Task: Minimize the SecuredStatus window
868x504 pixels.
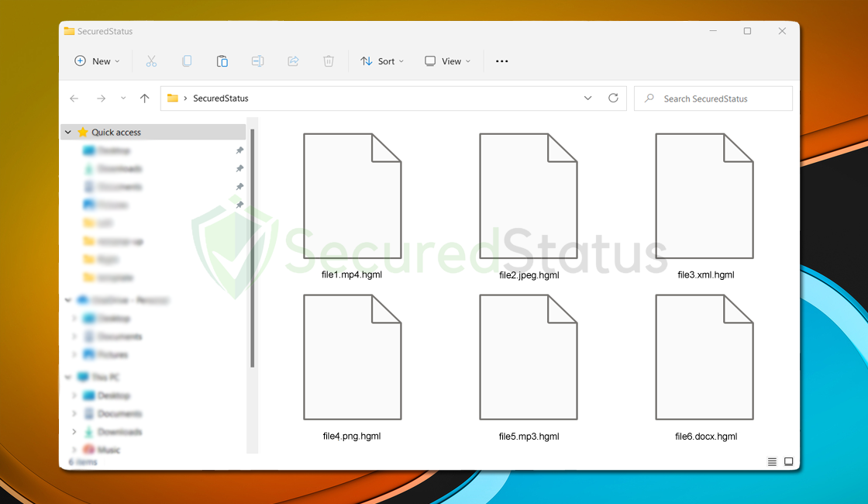Action: (x=713, y=31)
